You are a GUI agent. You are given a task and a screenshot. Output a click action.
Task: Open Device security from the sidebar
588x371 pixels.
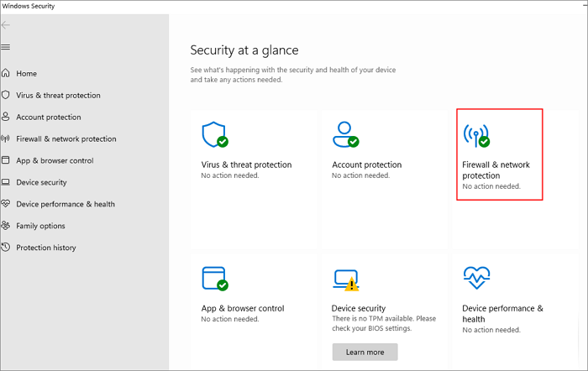click(41, 182)
